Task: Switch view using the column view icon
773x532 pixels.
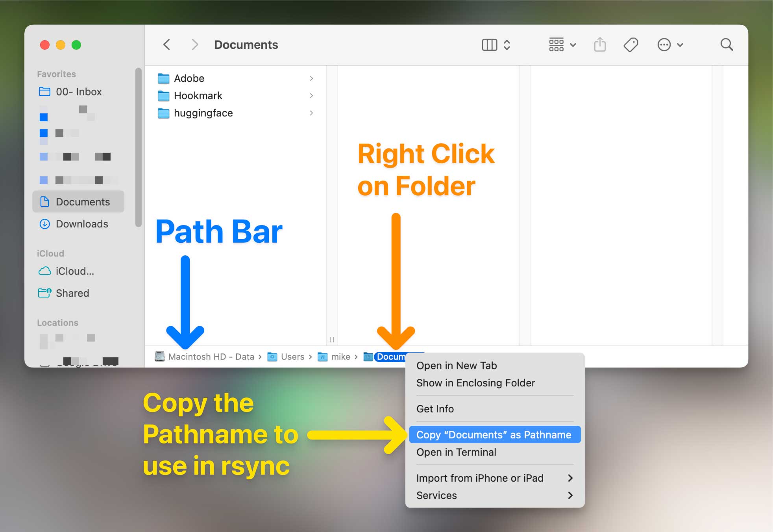Action: click(489, 45)
